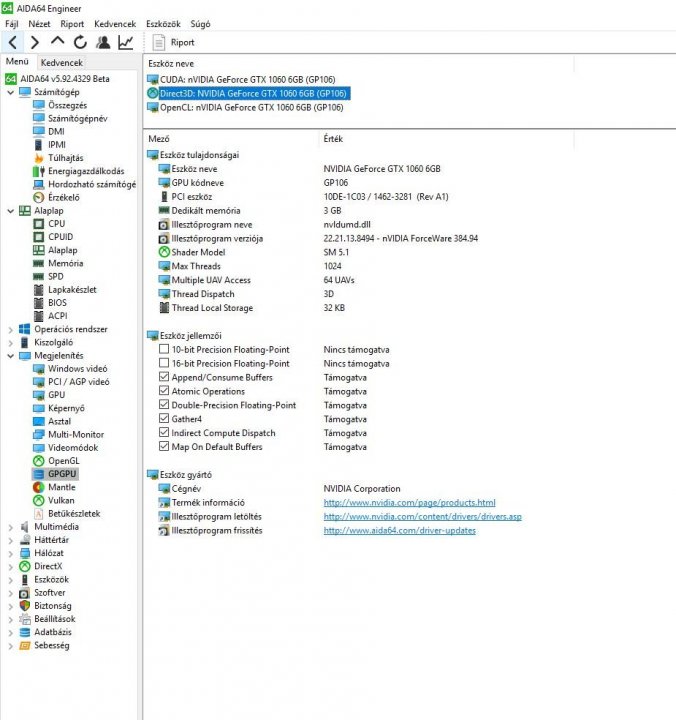
Task: Open GPU item under Megjelenítés
Action: tap(56, 395)
